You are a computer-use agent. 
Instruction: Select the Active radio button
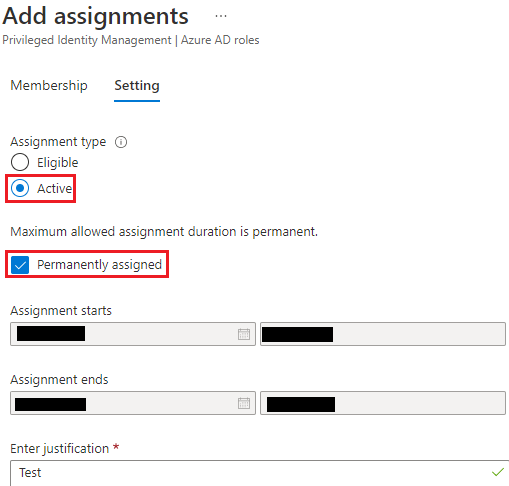20,188
